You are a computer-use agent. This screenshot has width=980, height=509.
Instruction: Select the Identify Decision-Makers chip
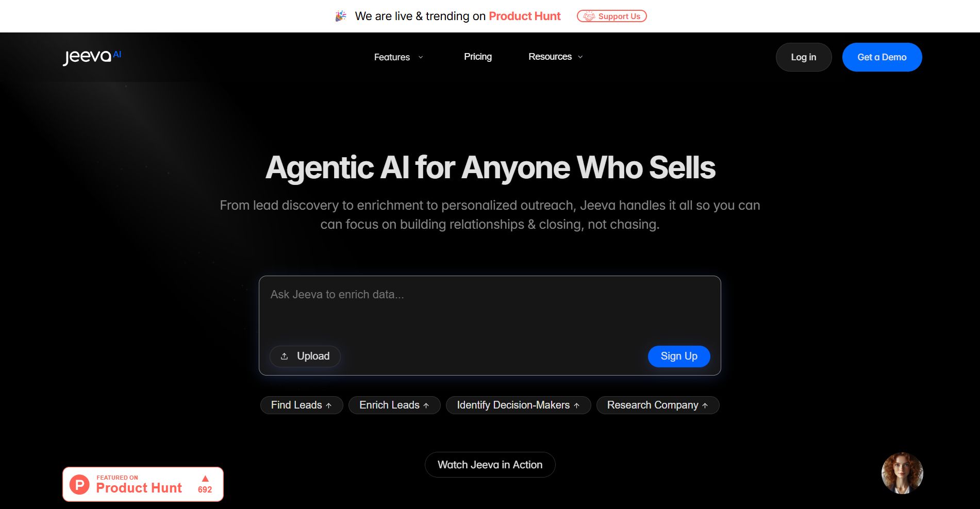(518, 405)
